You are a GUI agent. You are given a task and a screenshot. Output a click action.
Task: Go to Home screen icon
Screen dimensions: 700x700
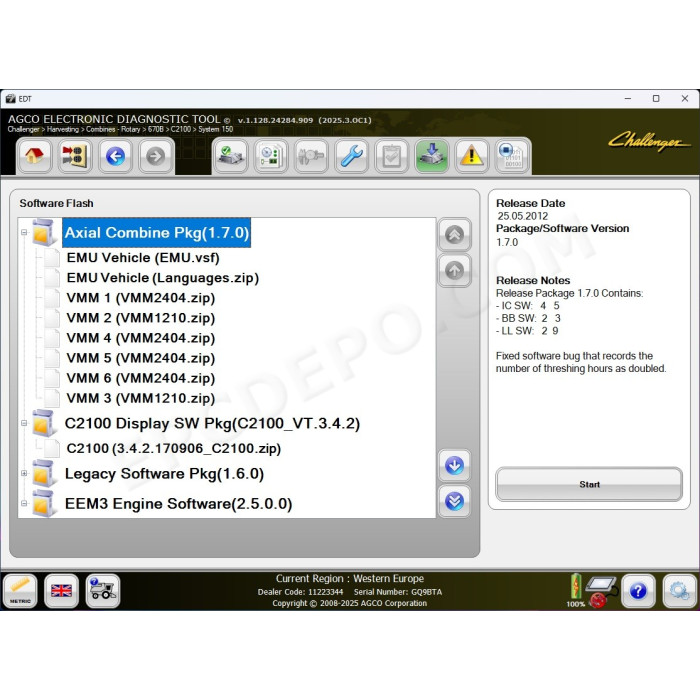point(34,156)
